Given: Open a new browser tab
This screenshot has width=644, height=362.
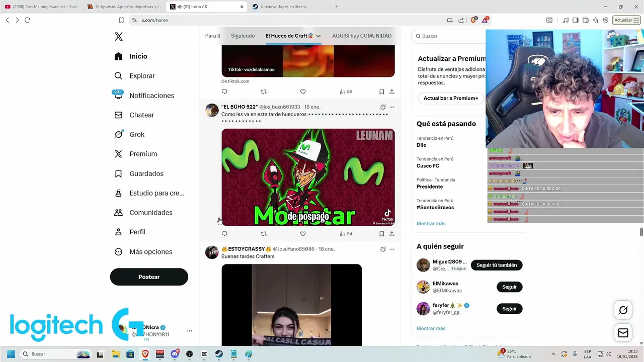Looking at the screenshot, I should (x=337, y=7).
